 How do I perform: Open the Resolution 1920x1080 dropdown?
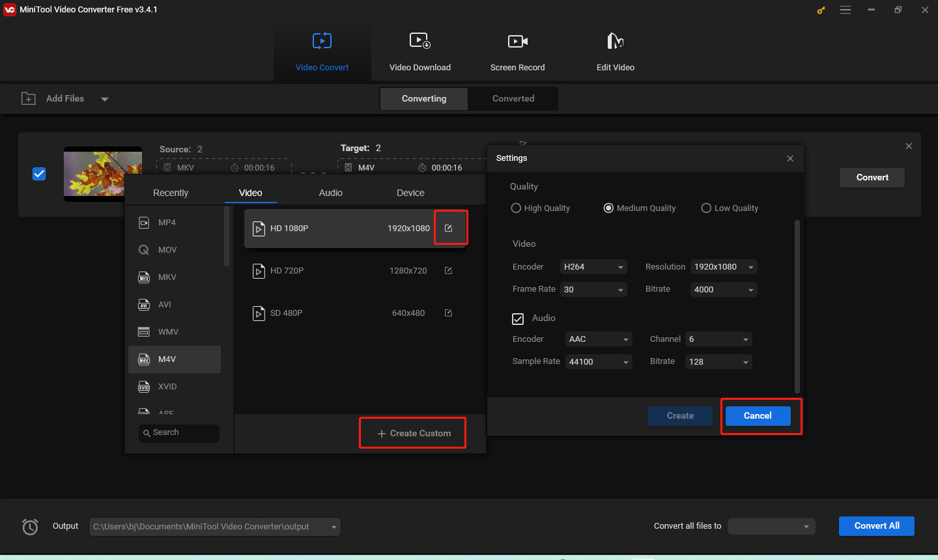[724, 267]
